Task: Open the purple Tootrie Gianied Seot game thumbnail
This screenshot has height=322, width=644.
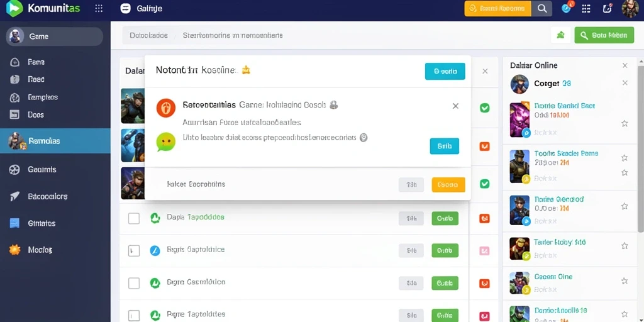Action: point(519,119)
